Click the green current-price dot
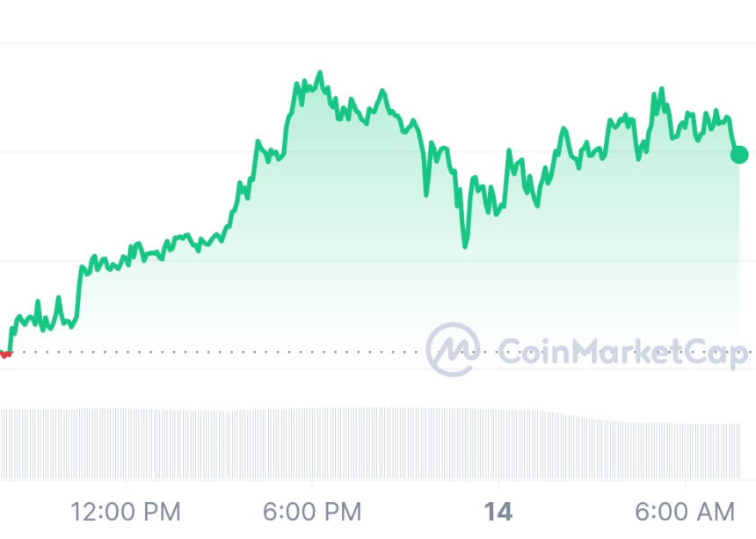The height and width of the screenshot is (539, 756). [739, 155]
